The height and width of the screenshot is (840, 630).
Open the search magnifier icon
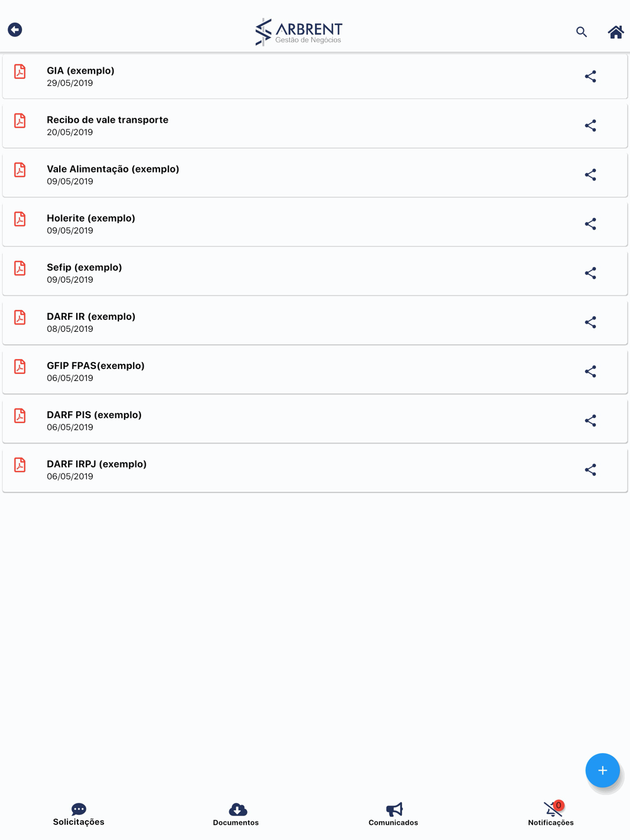pos(581,32)
